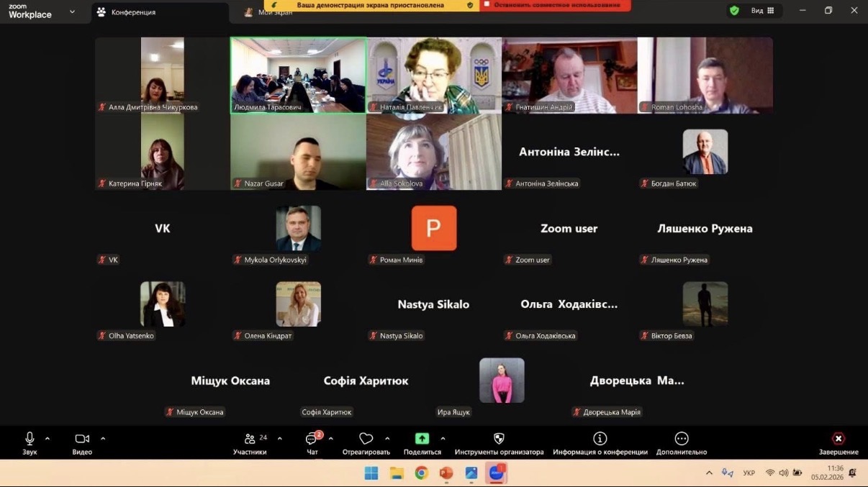This screenshot has height=487, width=868.
Task: Expand the arrow next to Участники
Action: pyautogui.click(x=280, y=439)
